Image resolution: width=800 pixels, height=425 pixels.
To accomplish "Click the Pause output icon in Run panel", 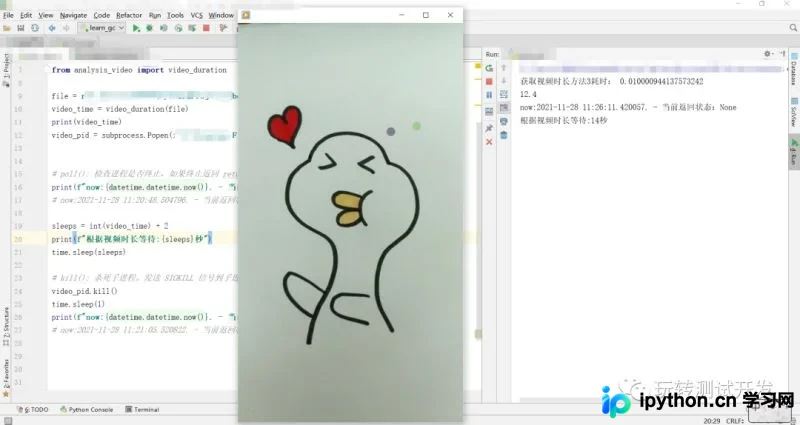I will tap(489, 95).
